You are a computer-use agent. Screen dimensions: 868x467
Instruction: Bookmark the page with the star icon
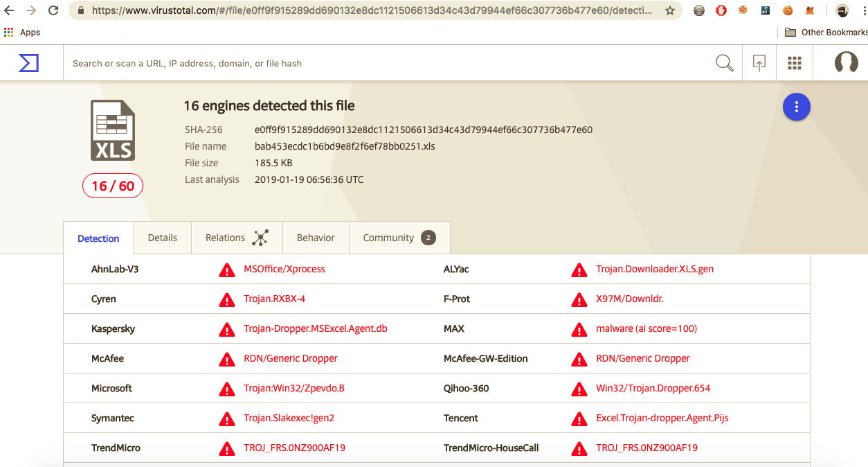pos(669,10)
